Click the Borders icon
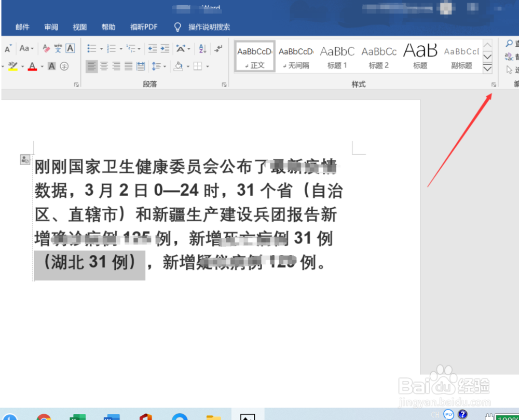Viewport: 519px width, 420px height. coord(198,66)
